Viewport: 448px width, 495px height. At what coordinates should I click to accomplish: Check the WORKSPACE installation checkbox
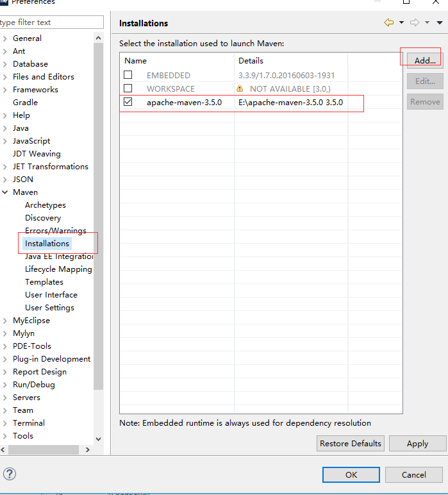(x=128, y=88)
